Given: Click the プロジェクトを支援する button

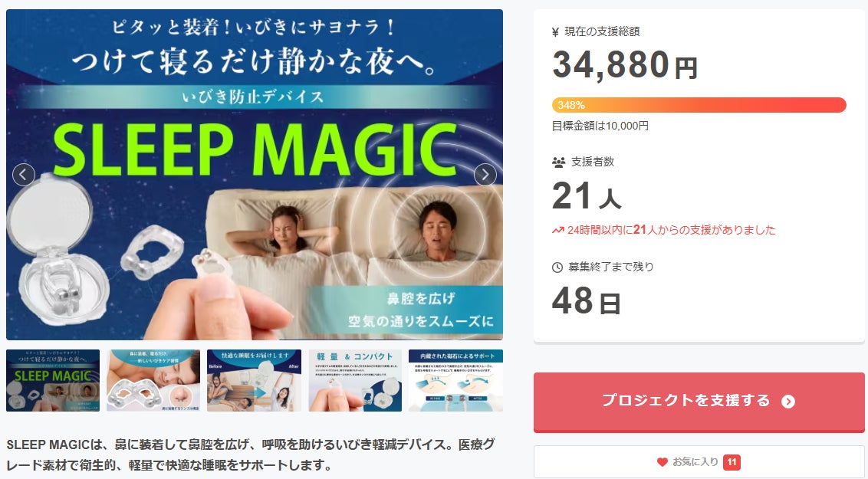Looking at the screenshot, I should pos(699,402).
